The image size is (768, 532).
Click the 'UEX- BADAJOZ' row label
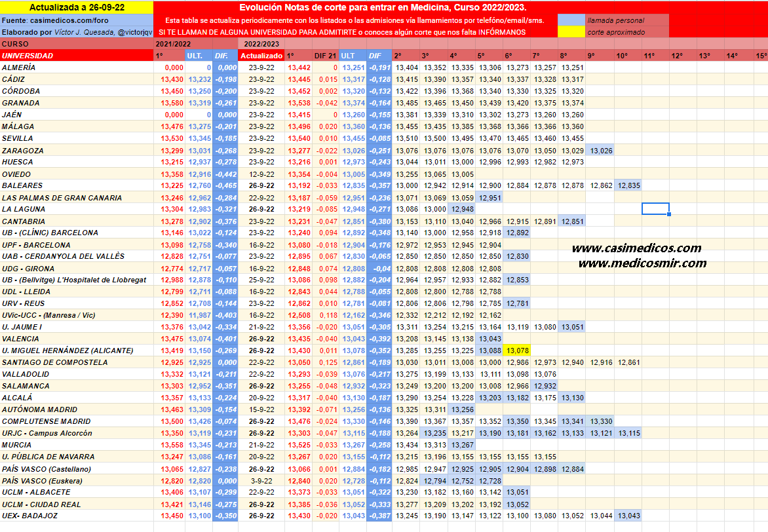pyautogui.click(x=77, y=516)
